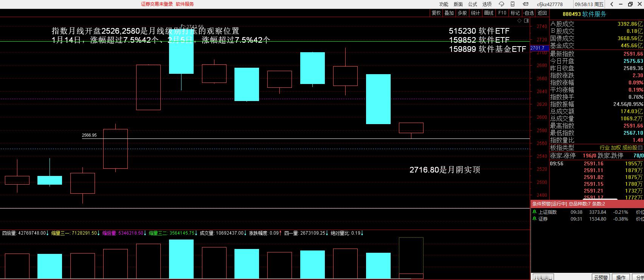Viewport: 644px width, 280px height.
Task: Click the 加权 weighting link
Action: tap(616, 148)
